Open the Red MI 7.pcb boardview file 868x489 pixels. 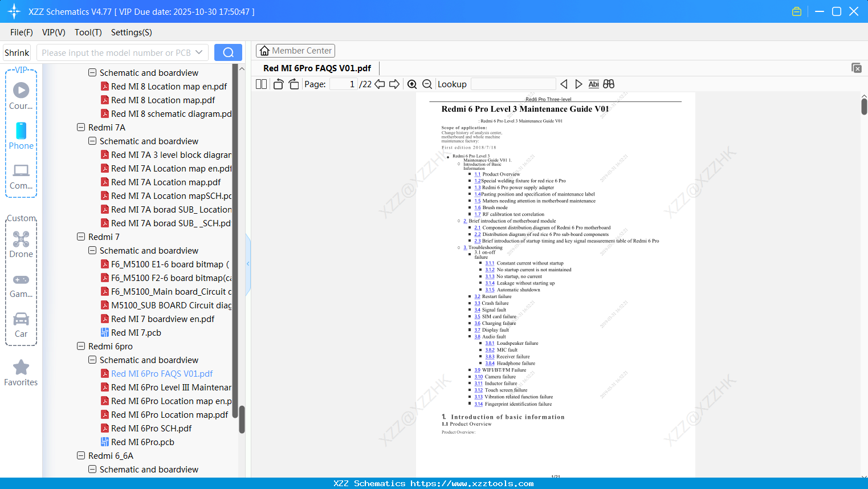click(136, 333)
